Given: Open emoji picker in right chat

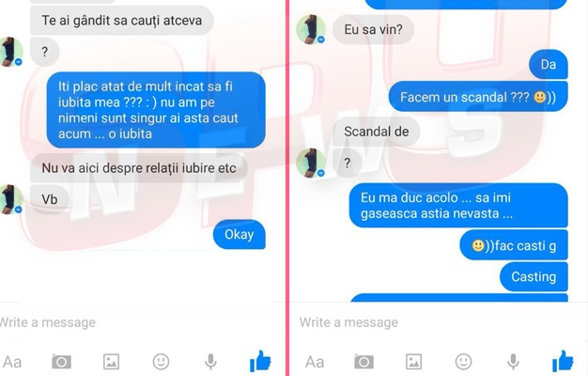Looking at the screenshot, I should click(x=463, y=362).
